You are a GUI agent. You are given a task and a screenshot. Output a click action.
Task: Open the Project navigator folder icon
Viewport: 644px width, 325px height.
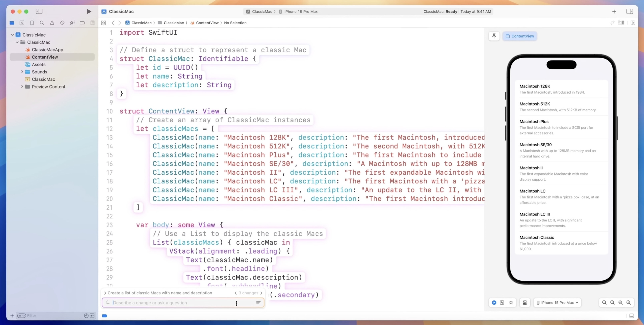tap(12, 23)
